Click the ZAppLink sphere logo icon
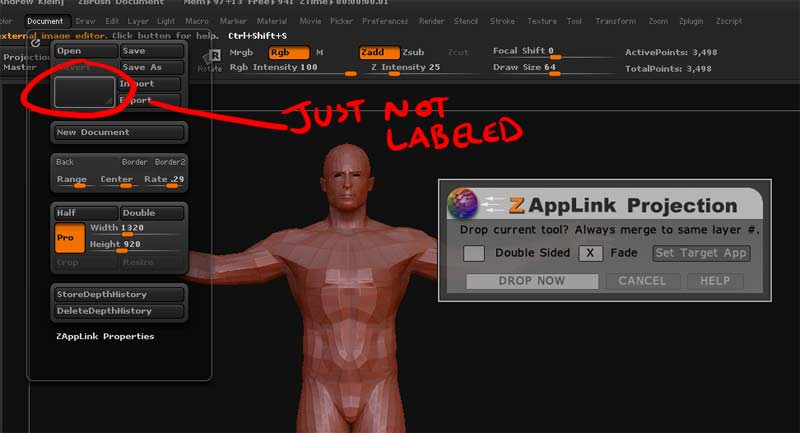The width and height of the screenshot is (800, 433). coord(462,203)
